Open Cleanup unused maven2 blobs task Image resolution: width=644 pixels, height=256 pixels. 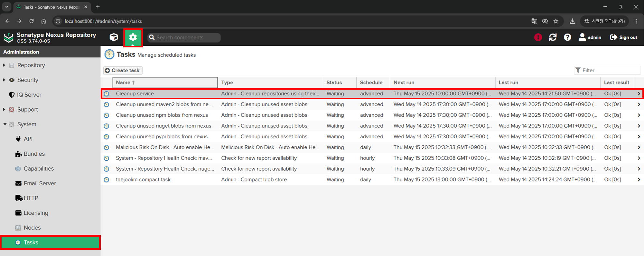pos(372,104)
